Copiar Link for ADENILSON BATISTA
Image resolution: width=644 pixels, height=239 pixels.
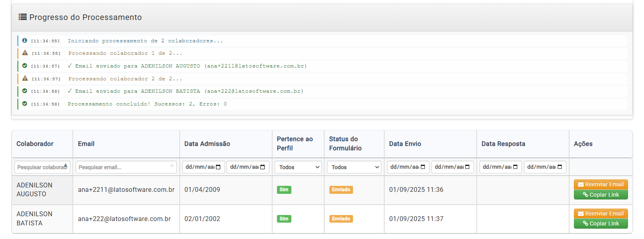(x=601, y=223)
